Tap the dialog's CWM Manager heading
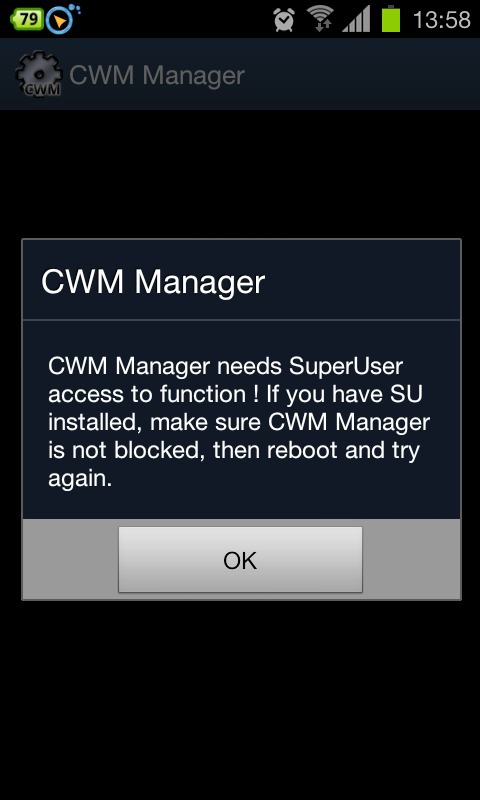The width and height of the screenshot is (480, 800). (x=153, y=282)
